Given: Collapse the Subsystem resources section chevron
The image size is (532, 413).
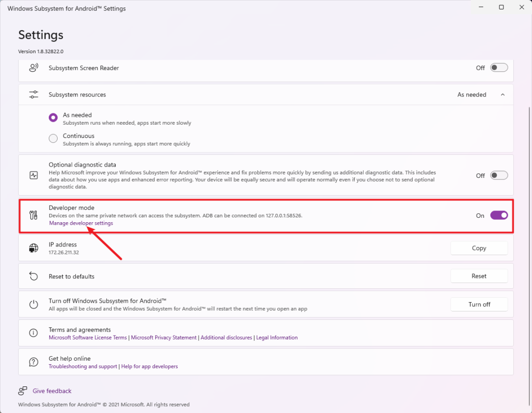Looking at the screenshot, I should coord(503,95).
